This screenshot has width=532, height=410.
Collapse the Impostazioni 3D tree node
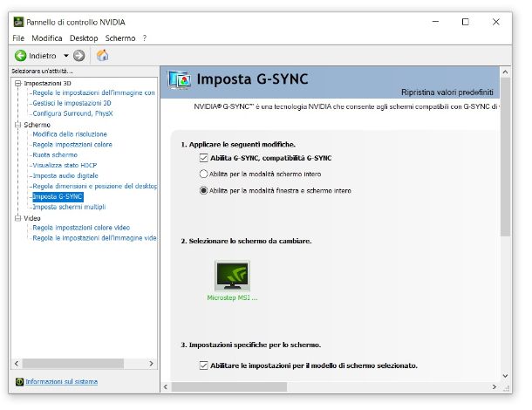point(18,84)
